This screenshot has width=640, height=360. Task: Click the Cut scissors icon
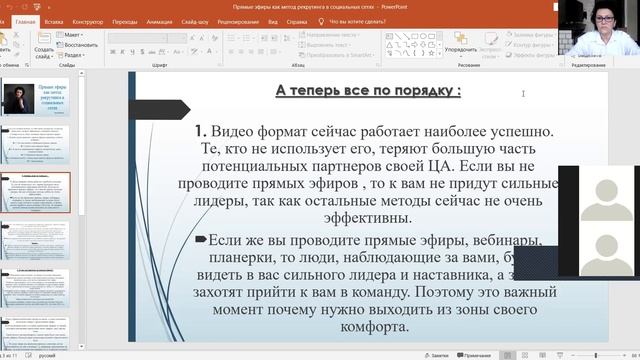tap(17, 35)
